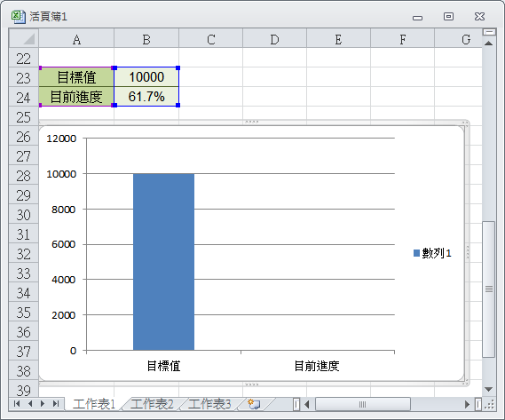Click the window resize grip corner
Screen dimensions: 505x420
point(489,404)
